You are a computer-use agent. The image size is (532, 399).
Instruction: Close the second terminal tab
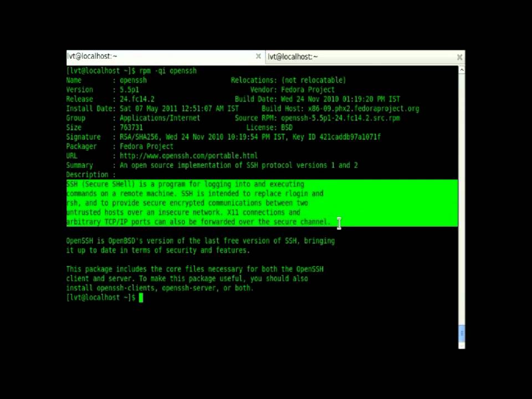click(459, 57)
